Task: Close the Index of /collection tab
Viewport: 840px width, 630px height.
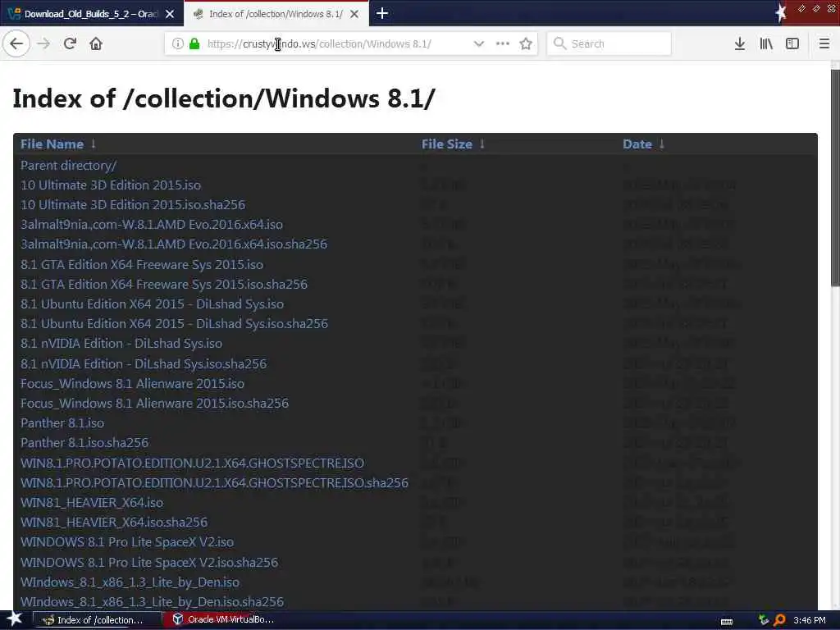Action: [354, 14]
